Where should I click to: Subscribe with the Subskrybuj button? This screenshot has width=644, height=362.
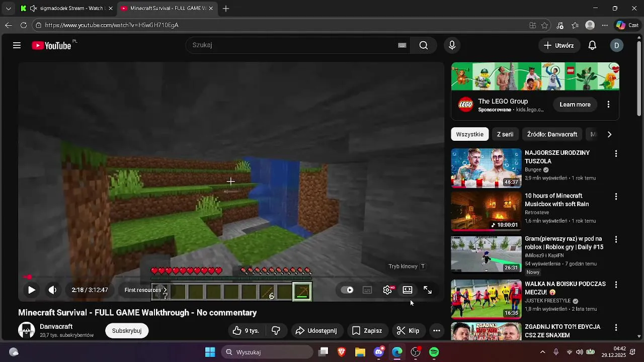[127, 331]
